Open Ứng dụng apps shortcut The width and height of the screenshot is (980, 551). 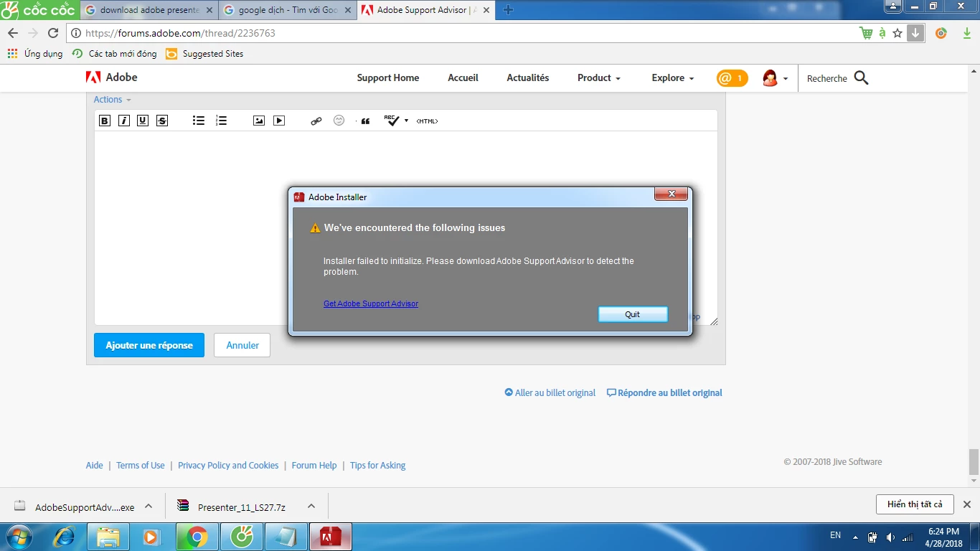35,54
